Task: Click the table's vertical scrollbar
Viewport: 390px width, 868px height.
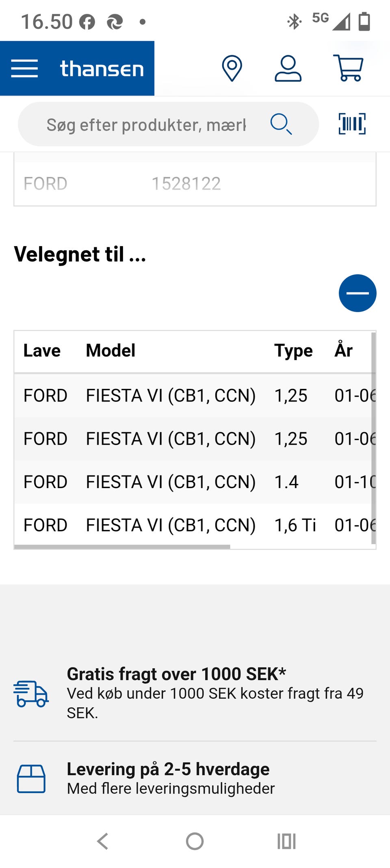Action: pyautogui.click(x=373, y=438)
